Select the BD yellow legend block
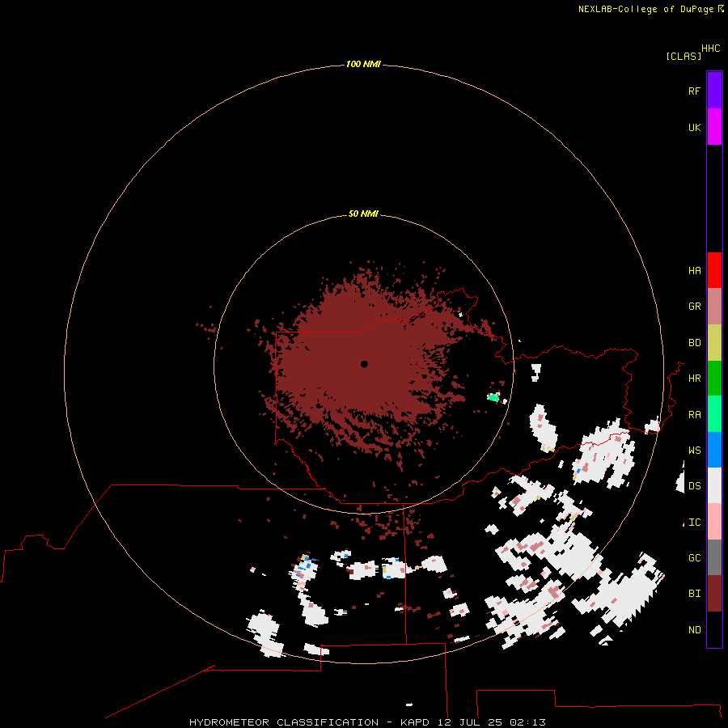The width and height of the screenshot is (728, 728). click(x=714, y=343)
